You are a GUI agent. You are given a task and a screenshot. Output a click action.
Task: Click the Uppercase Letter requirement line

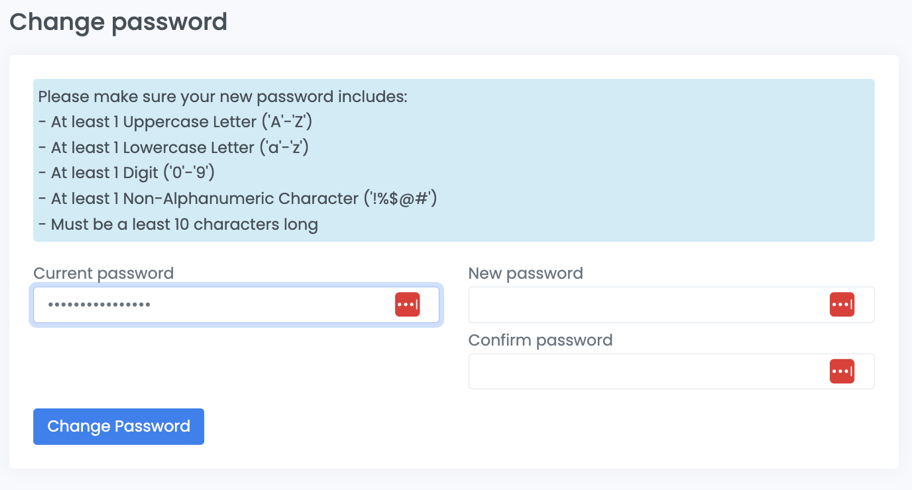(175, 122)
